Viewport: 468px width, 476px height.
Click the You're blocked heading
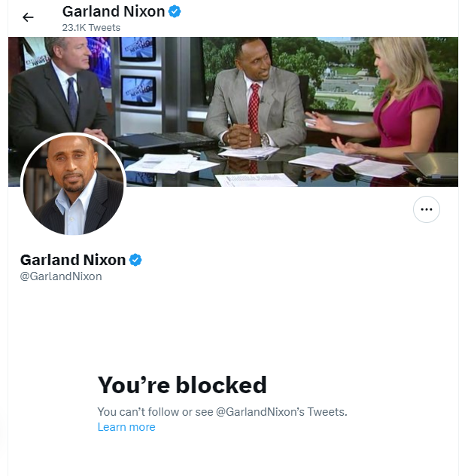pos(182,385)
